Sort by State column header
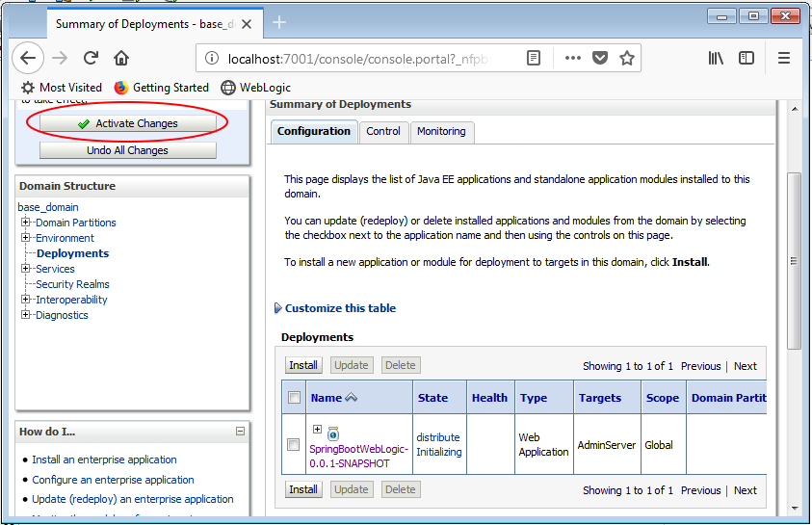Screen dimensions: 812x525 432,398
